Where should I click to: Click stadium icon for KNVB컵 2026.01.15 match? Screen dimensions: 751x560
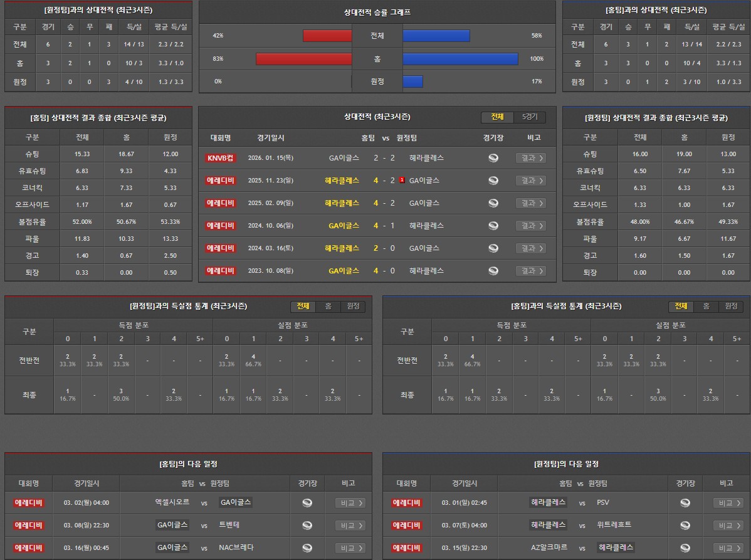pyautogui.click(x=493, y=158)
